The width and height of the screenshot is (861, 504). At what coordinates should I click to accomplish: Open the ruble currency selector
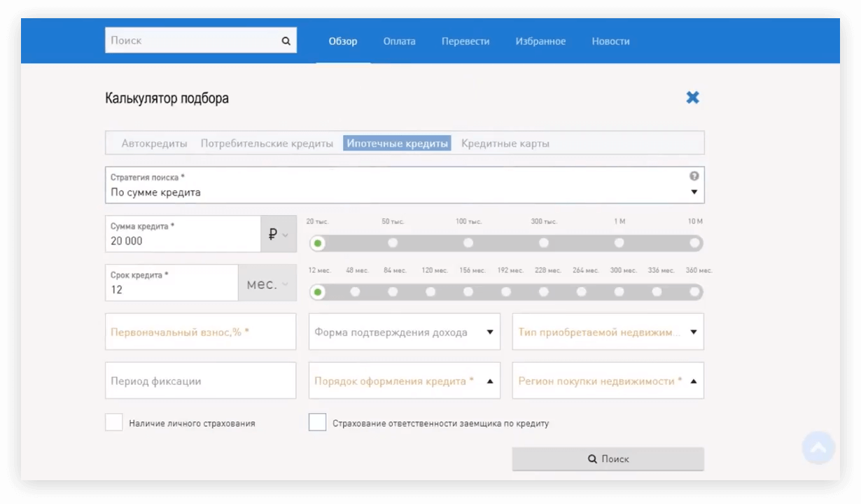pos(277,234)
